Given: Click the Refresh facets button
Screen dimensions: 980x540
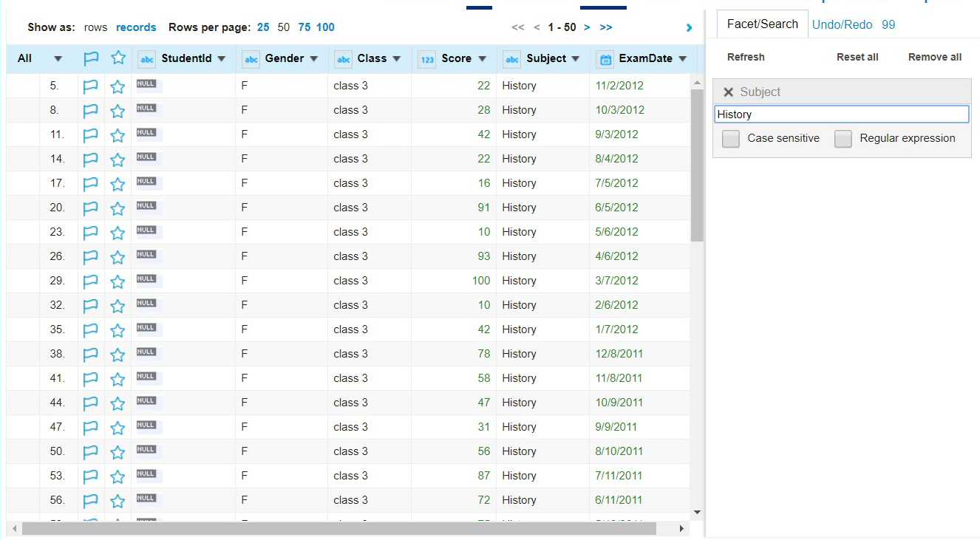Looking at the screenshot, I should click(746, 57).
